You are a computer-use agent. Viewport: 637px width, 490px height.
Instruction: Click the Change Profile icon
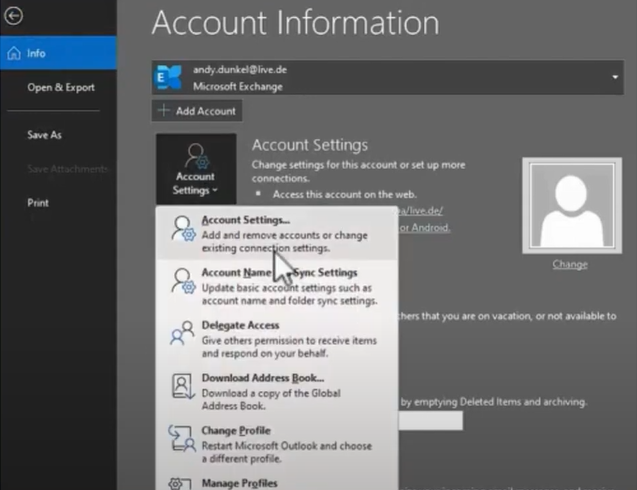pyautogui.click(x=182, y=438)
